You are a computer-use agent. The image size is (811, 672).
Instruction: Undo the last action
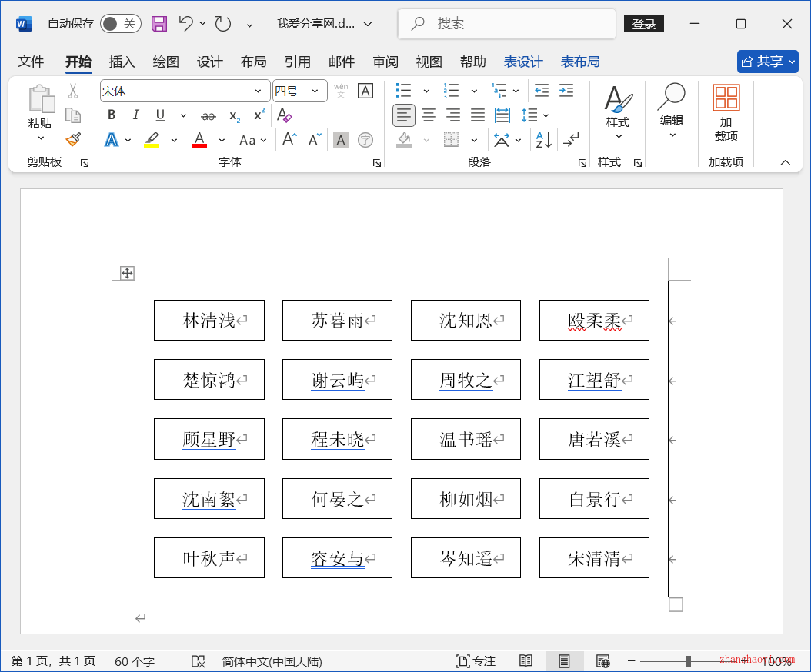(x=185, y=24)
